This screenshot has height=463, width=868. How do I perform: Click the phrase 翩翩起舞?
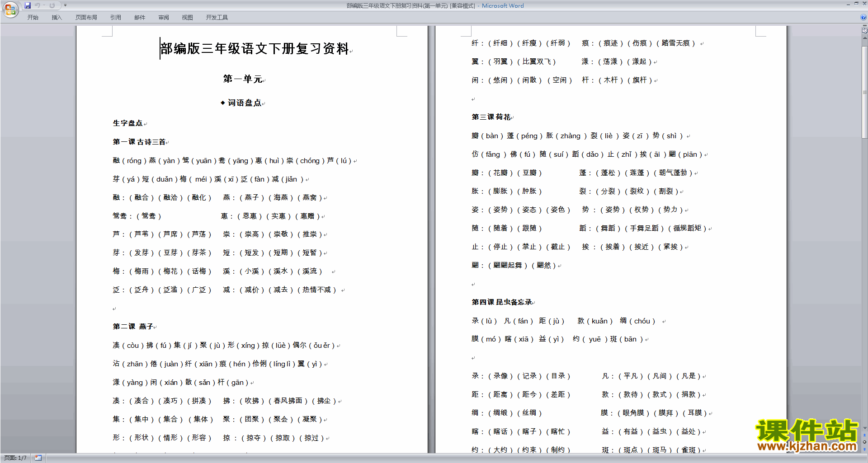click(508, 266)
